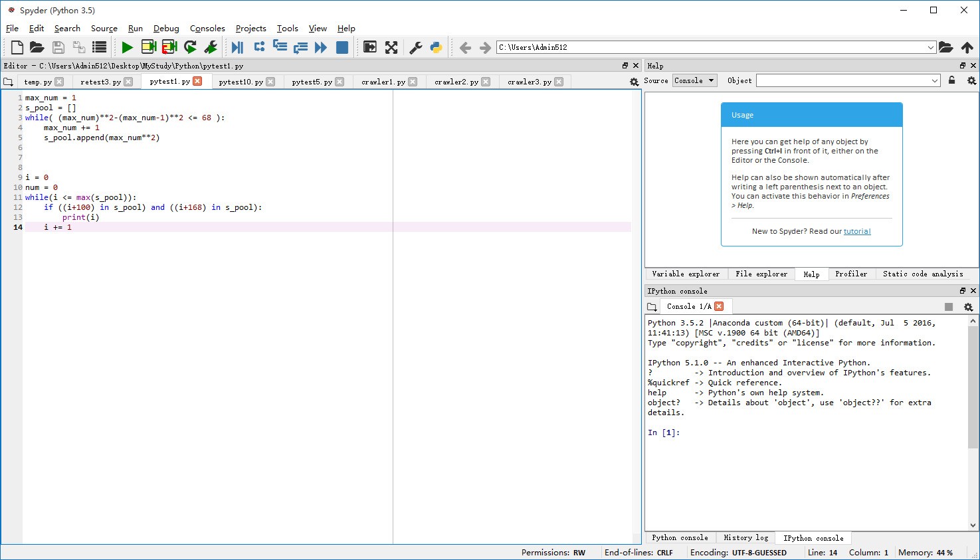The height and width of the screenshot is (560, 980).
Task: Maximize current pane using the toolbar icon
Action: pos(370,47)
